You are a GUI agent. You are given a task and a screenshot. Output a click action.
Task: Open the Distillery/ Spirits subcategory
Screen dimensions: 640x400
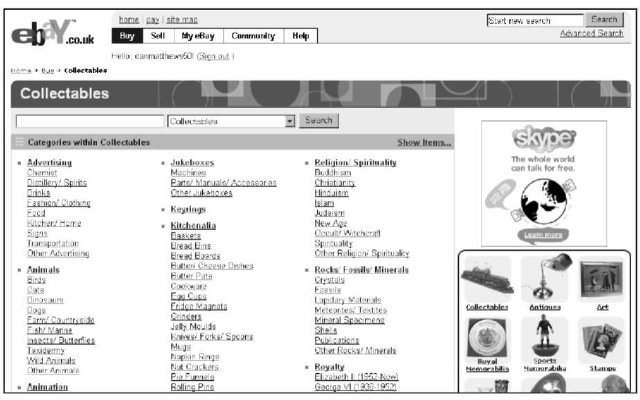pyautogui.click(x=57, y=182)
